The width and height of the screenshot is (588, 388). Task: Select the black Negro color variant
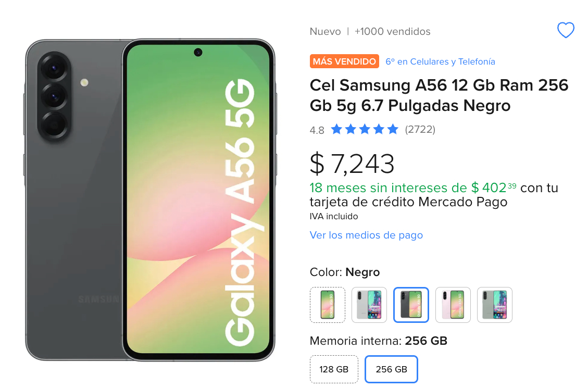(x=411, y=305)
